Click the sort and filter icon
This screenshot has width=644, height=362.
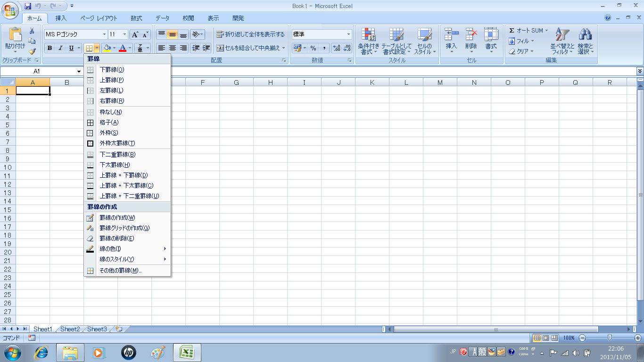[562, 35]
